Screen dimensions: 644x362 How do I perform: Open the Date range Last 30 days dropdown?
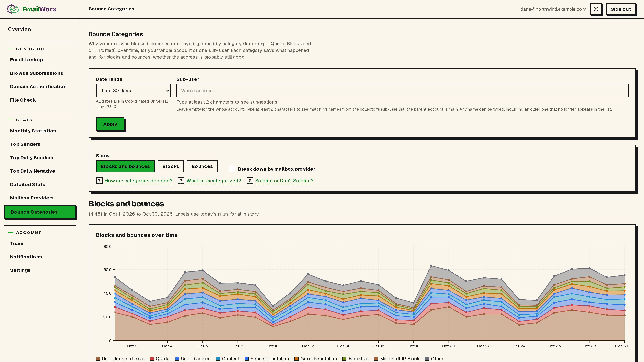pos(133,90)
